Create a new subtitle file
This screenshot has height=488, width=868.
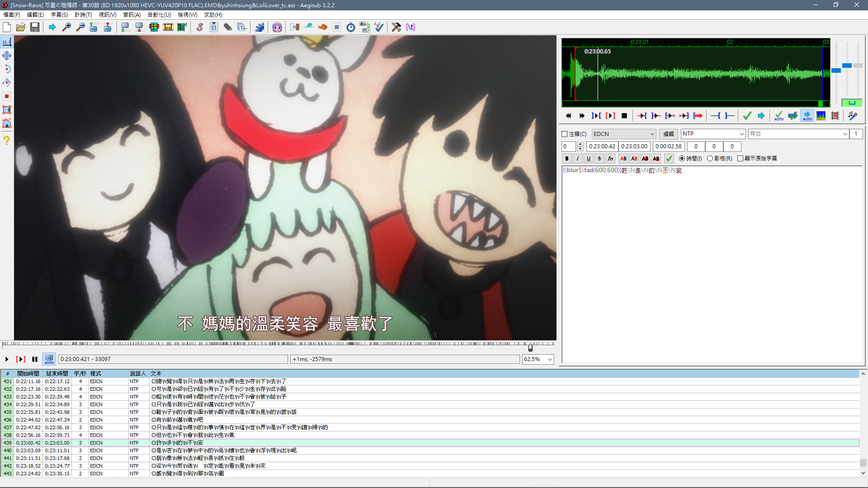[7, 27]
